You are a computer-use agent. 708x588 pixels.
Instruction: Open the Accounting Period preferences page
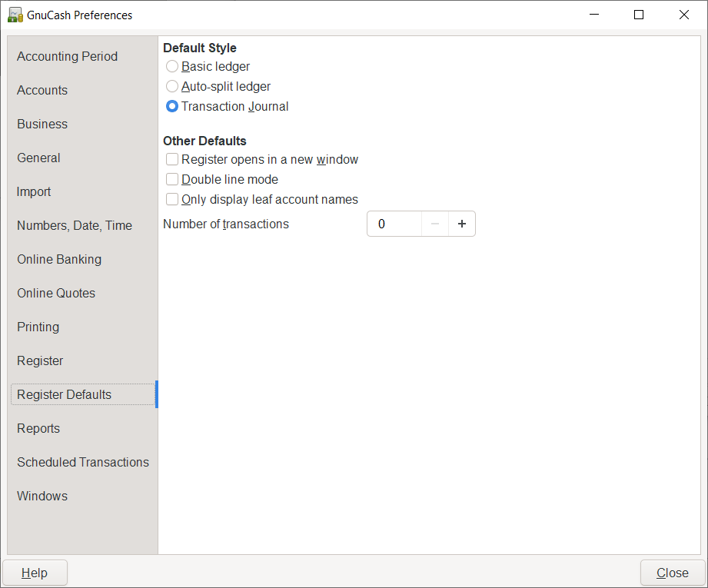[68, 56]
